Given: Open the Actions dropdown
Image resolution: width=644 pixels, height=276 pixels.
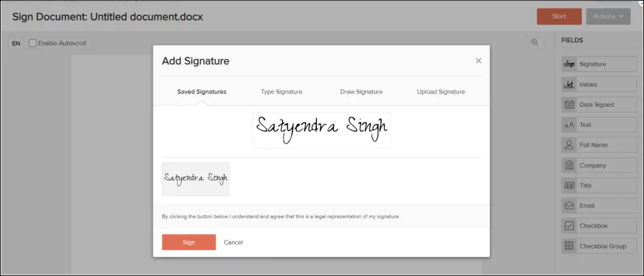Looking at the screenshot, I should click(x=608, y=16).
